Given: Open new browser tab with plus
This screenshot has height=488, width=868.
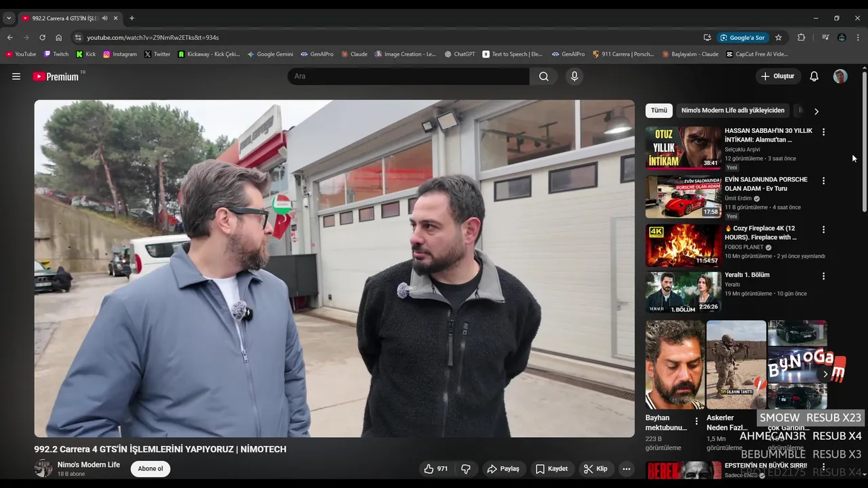Looking at the screenshot, I should pyautogui.click(x=132, y=18).
